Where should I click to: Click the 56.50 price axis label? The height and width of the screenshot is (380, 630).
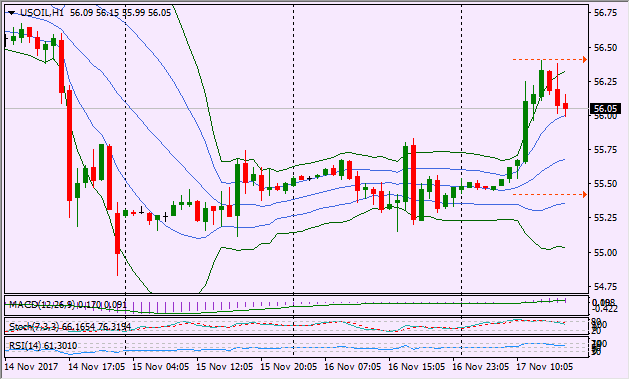coord(605,48)
